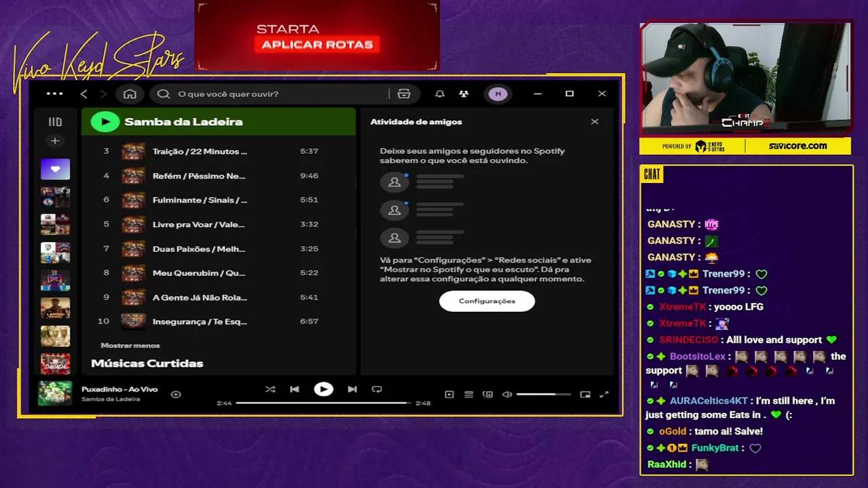Viewport: 868px width, 488px height.
Task: Go forward with the right arrow
Action: pyautogui.click(x=103, y=94)
